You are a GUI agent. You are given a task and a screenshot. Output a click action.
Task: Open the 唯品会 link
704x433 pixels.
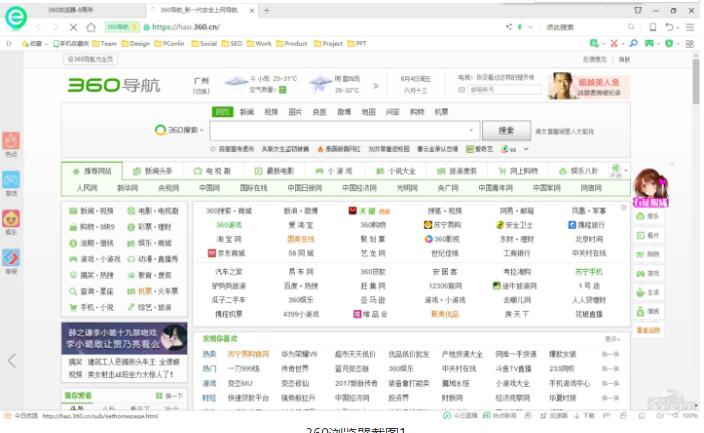(x=370, y=314)
